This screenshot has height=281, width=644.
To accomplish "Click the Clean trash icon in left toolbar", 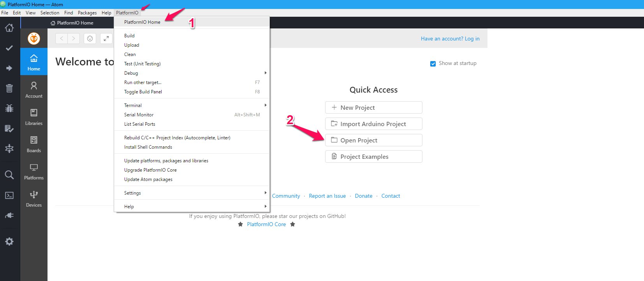I will 9,88.
